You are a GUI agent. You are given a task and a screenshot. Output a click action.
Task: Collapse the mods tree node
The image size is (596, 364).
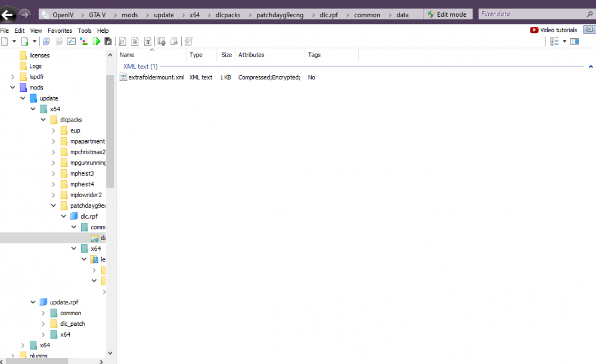(x=13, y=88)
